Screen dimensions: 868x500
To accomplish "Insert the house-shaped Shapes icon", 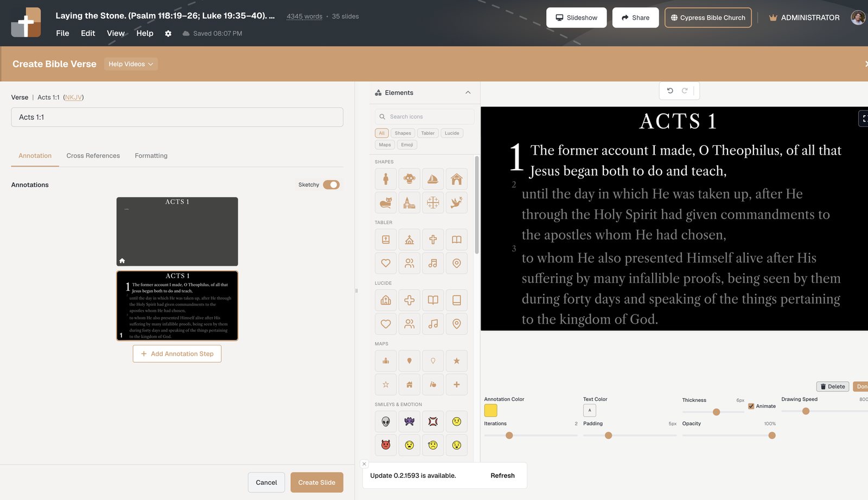I will coord(457,179).
